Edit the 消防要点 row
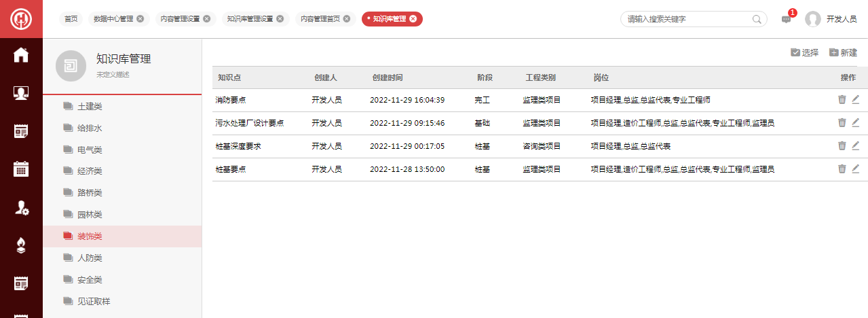Screen dimensions: 868x318 [x=856, y=100]
